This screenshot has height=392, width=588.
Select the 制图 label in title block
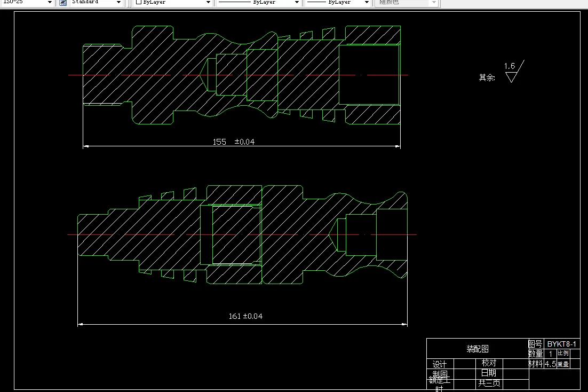click(x=440, y=374)
